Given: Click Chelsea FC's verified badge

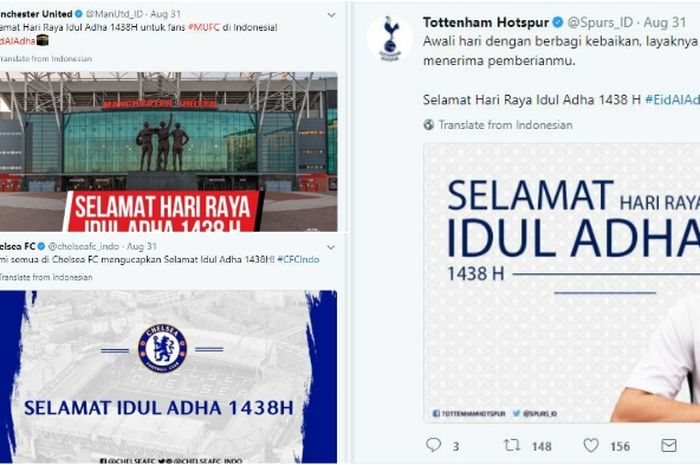Looking at the screenshot, I should [41, 246].
